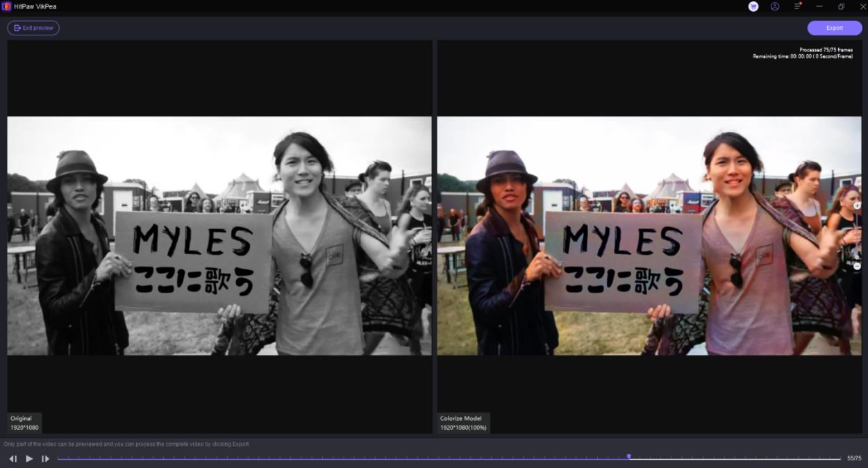868x468 pixels.
Task: Step back one frame
Action: pos(12,458)
